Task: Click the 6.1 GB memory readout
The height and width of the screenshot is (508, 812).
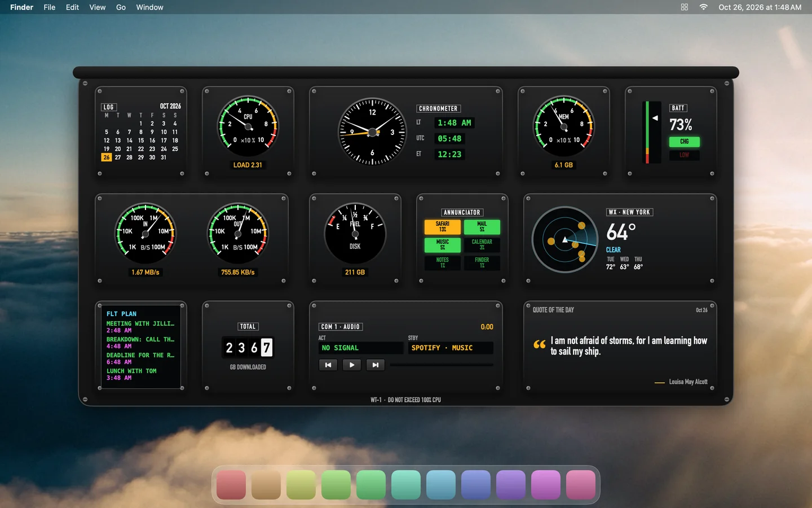Action: click(564, 165)
